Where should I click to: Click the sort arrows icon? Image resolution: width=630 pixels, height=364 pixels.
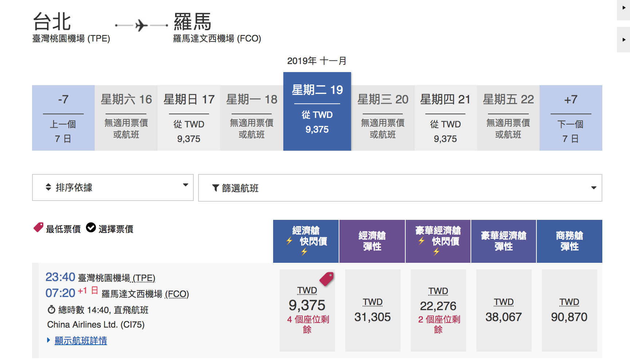48,187
